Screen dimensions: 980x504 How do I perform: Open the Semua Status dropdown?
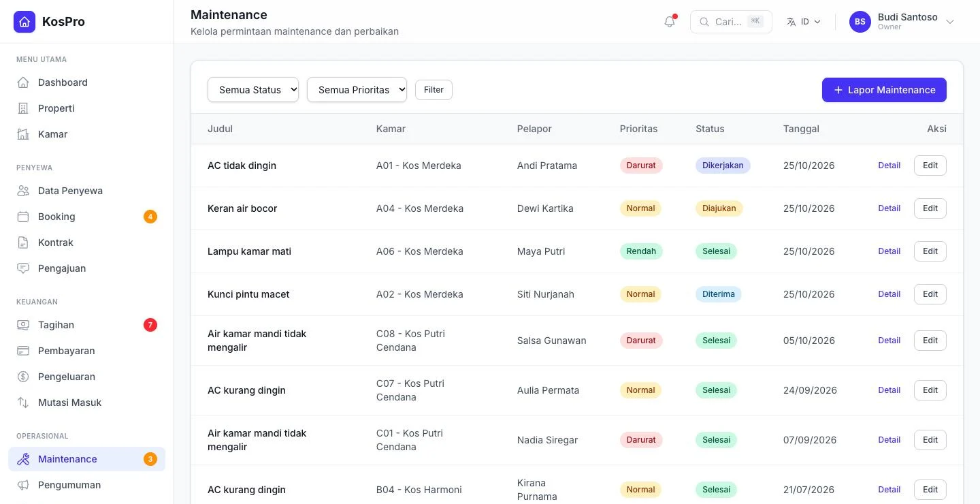tap(253, 90)
